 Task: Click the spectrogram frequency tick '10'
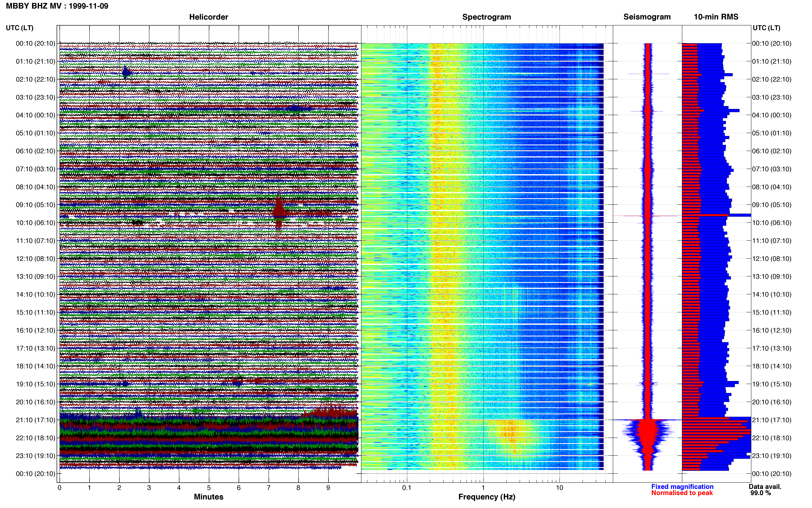559,488
